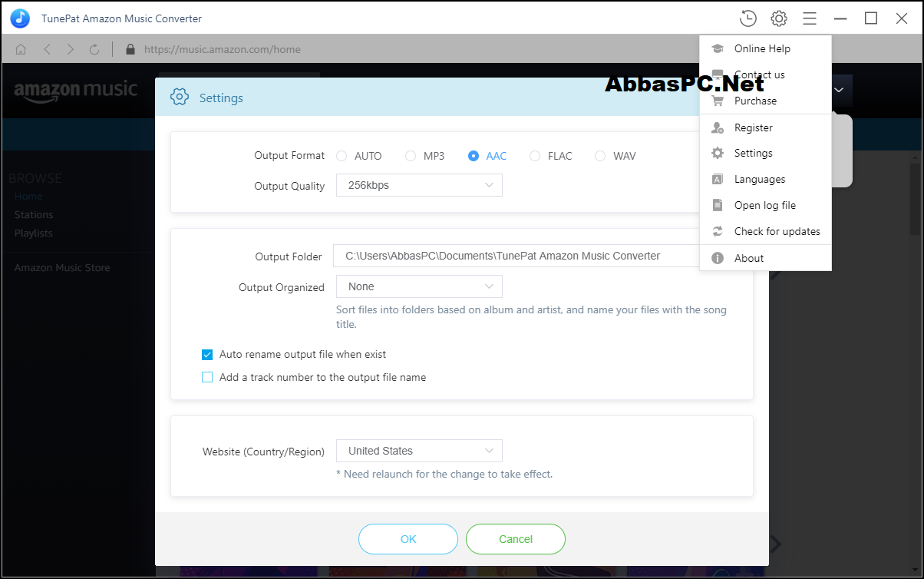Choose Languages from menu
This screenshot has height=579, width=924.
pyautogui.click(x=765, y=179)
